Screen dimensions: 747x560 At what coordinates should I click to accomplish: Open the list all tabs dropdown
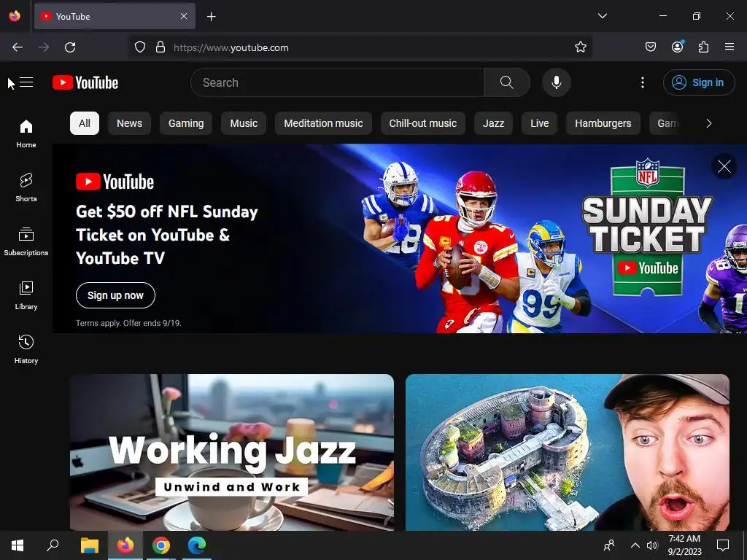coord(602,16)
